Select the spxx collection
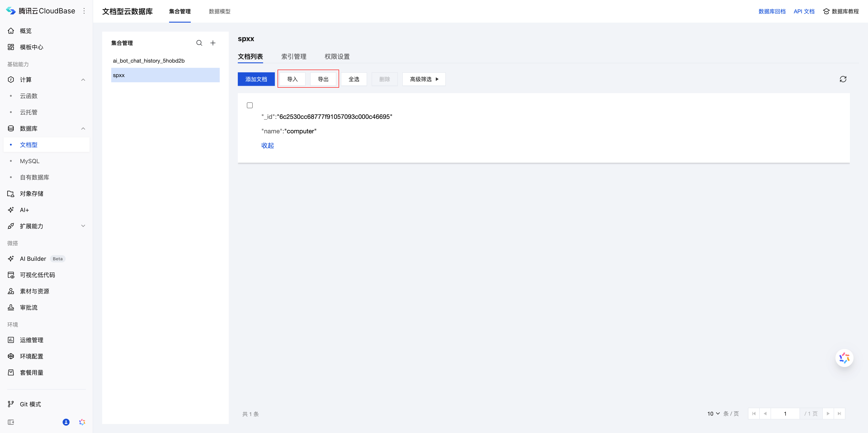 coord(165,75)
